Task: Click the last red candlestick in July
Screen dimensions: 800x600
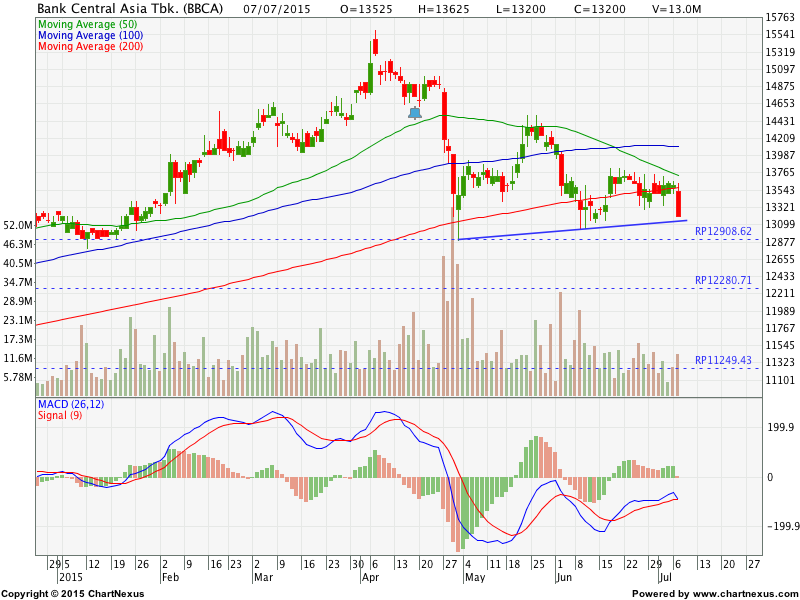Action: coord(679,202)
